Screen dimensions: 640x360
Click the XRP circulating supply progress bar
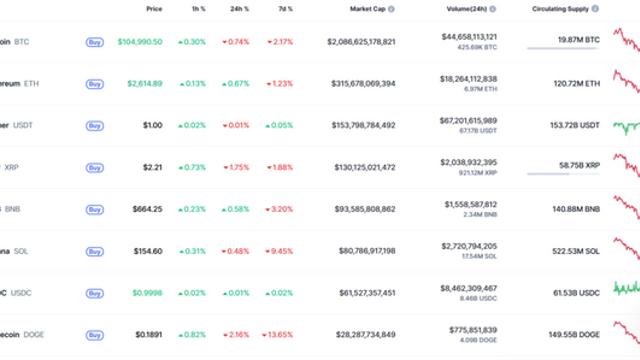(x=563, y=174)
